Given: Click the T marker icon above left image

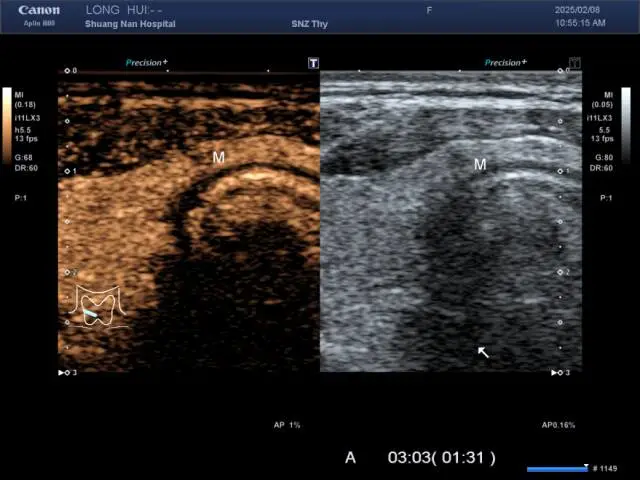Looking at the screenshot, I should [313, 63].
